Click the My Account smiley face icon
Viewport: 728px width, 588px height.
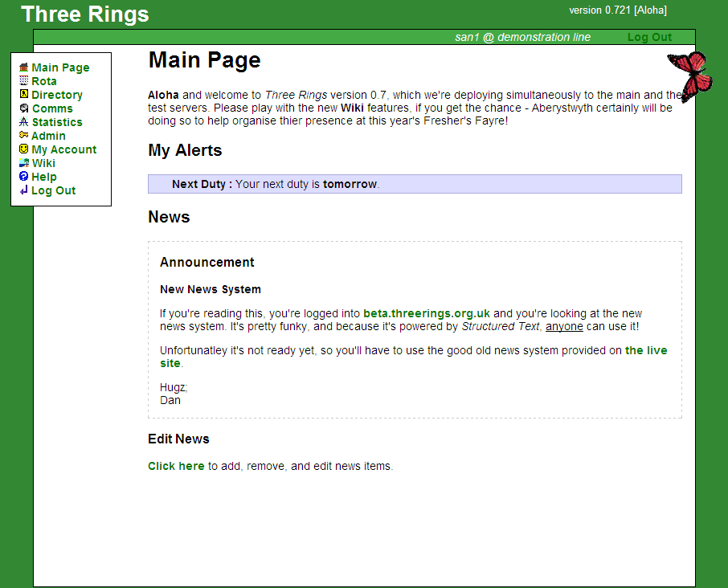24,149
